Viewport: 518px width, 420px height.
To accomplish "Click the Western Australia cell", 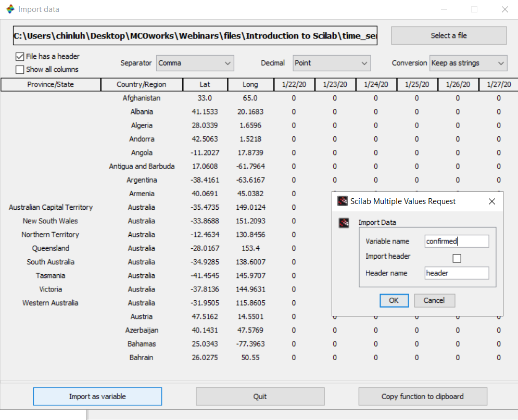I will pyautogui.click(x=50, y=303).
